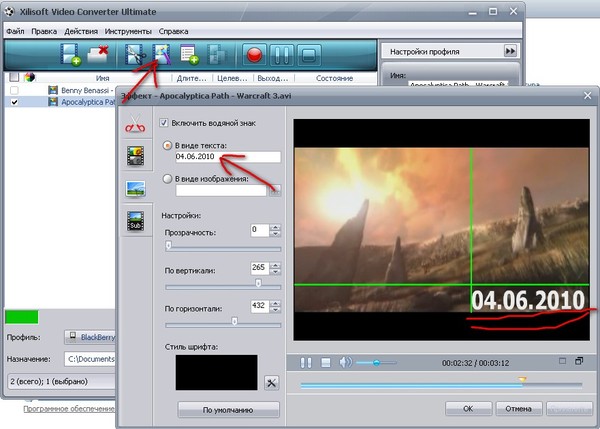Open the Правка menu

point(44,31)
